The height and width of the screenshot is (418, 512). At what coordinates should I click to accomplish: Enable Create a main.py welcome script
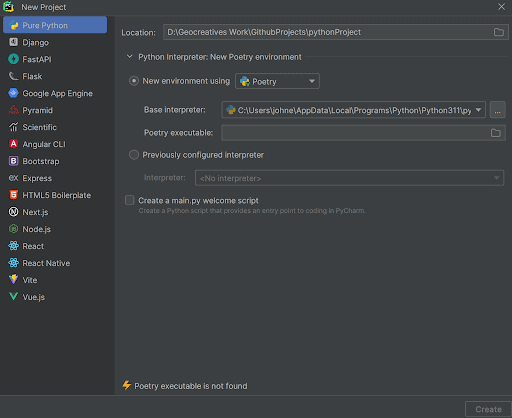(x=130, y=200)
